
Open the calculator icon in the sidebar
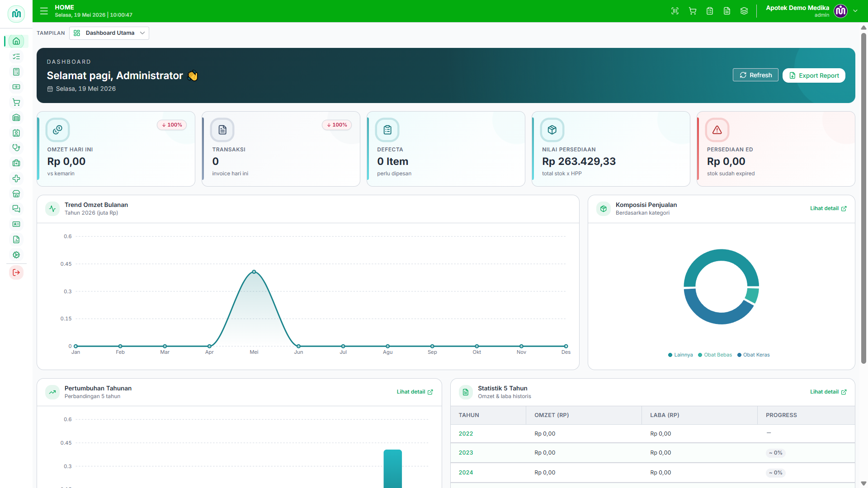16,72
